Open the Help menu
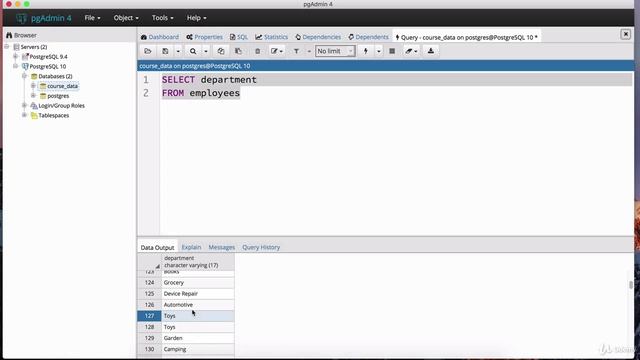Image resolution: width=640 pixels, height=360 pixels. coord(196,18)
